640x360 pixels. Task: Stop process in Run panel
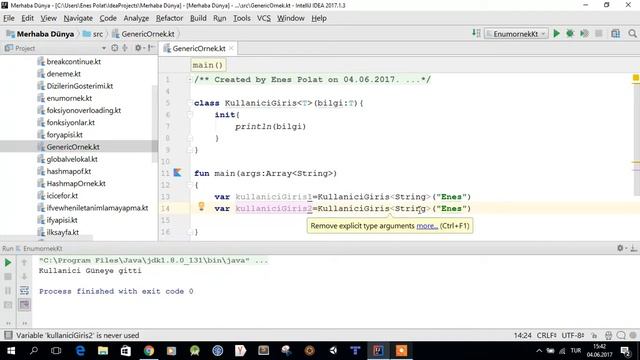[x=8, y=277]
